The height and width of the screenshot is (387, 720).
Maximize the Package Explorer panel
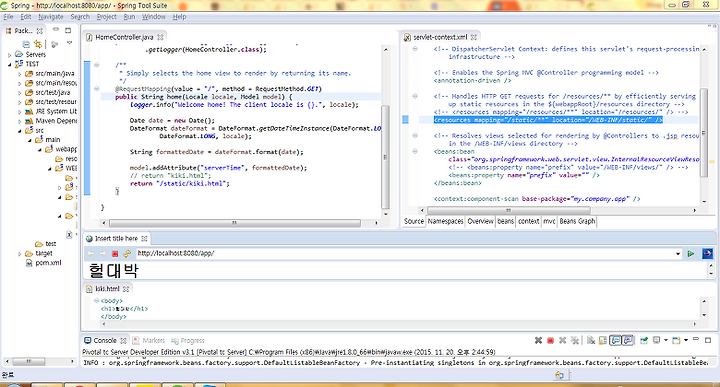pyautogui.click(x=68, y=30)
